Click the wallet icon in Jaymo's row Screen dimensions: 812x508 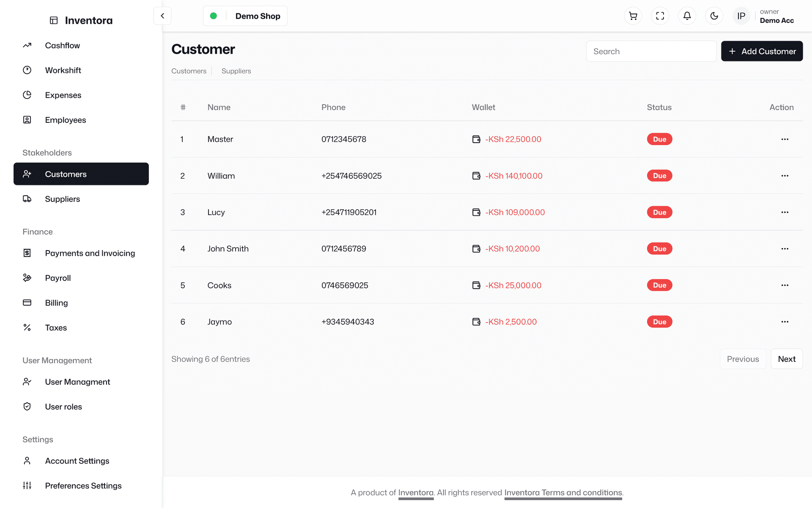point(476,322)
